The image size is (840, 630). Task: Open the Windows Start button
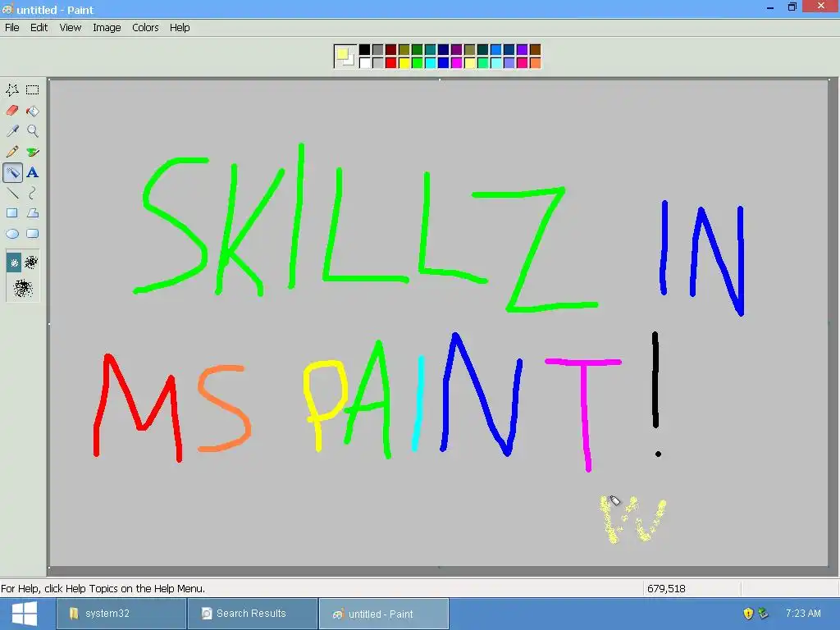25,614
